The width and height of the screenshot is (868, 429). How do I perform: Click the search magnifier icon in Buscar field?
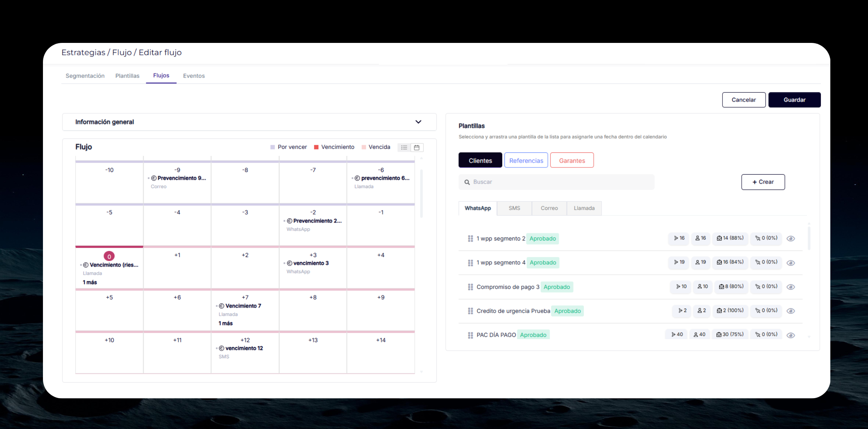467,182
